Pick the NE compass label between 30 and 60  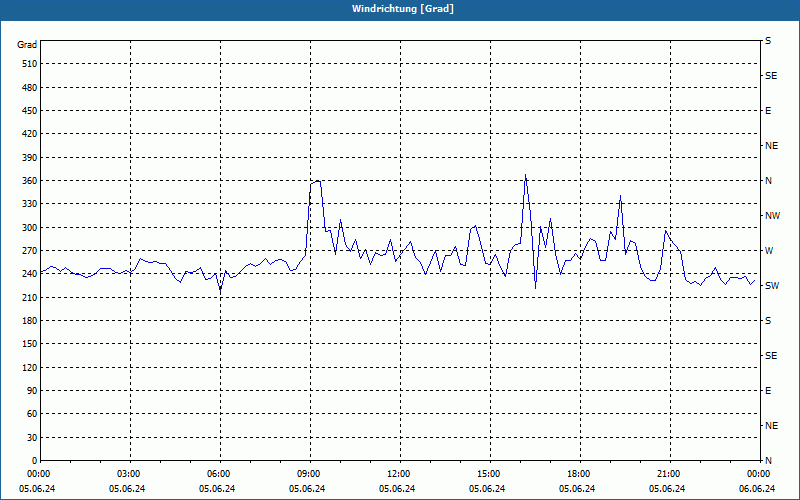point(771,426)
